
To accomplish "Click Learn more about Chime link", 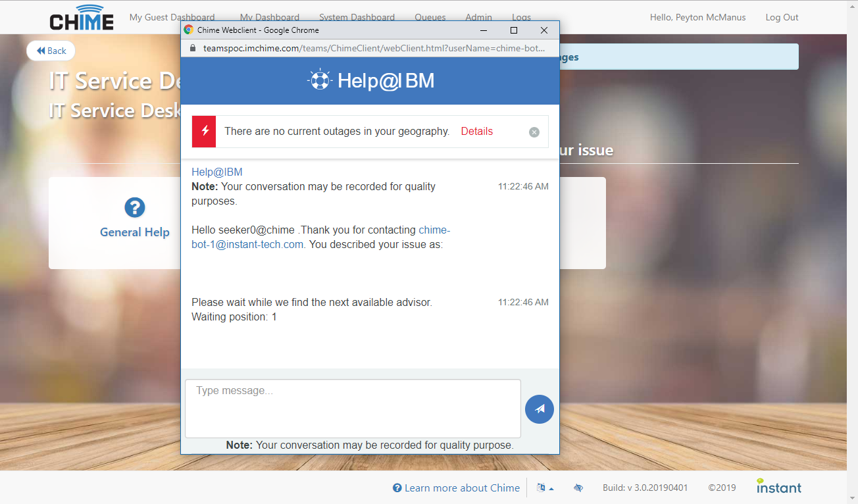I will (x=456, y=488).
